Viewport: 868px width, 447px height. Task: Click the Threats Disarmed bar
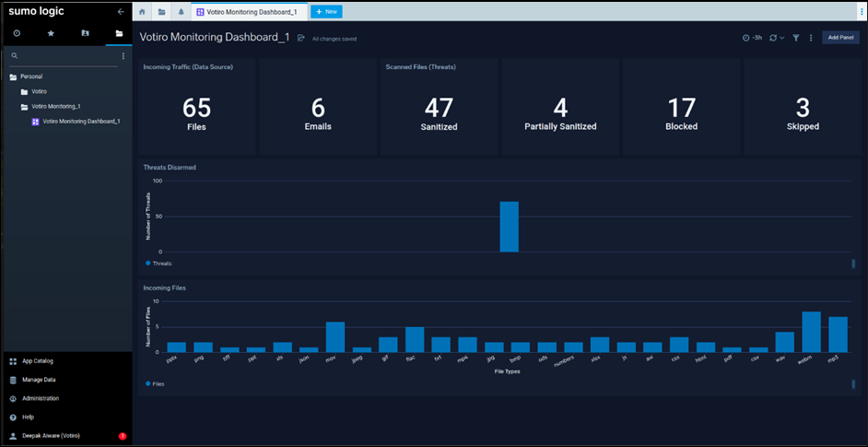point(510,227)
